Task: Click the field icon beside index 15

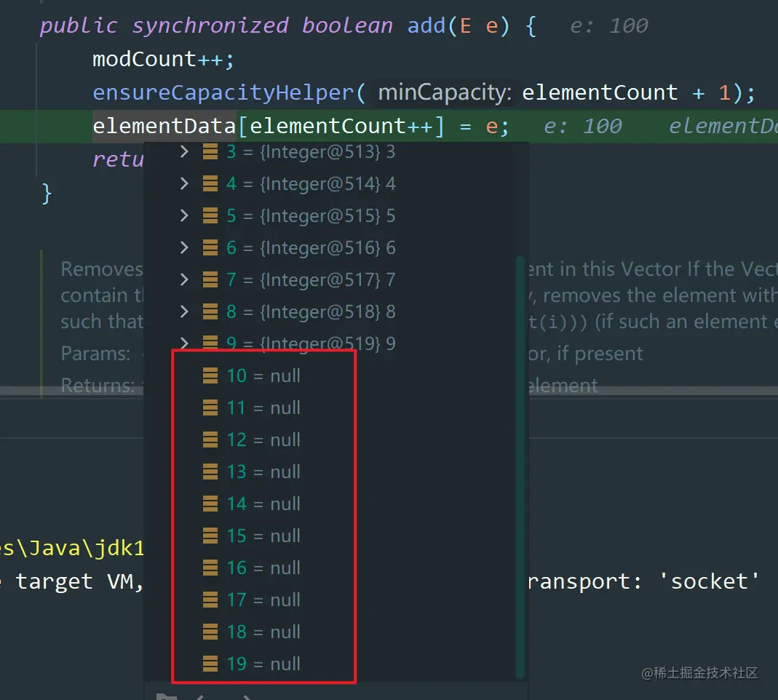Action: pyautogui.click(x=210, y=536)
